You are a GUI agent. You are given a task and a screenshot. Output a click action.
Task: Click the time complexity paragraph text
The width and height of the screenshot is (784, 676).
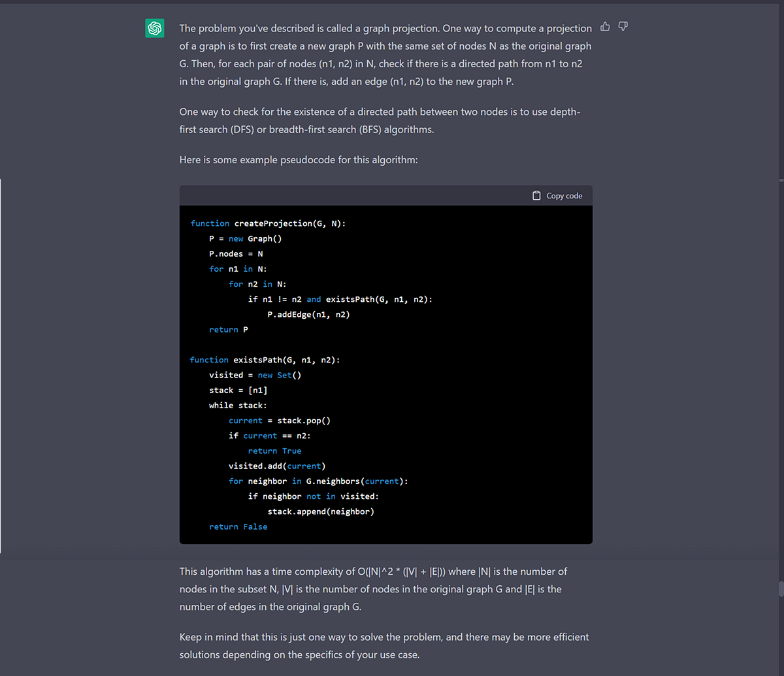(x=372, y=588)
